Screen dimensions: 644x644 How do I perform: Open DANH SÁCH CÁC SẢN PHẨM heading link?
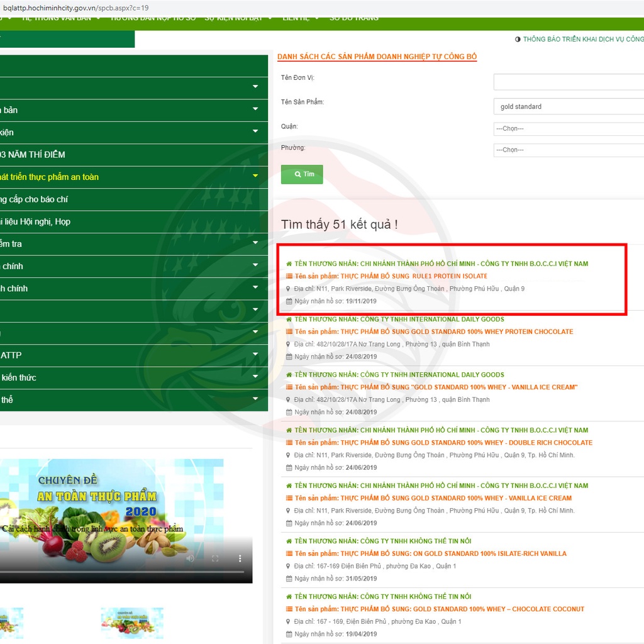coord(377,57)
